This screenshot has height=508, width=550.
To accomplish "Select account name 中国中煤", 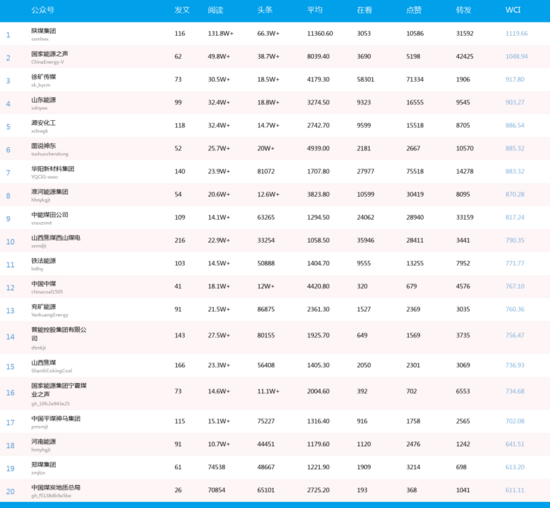I will (x=43, y=283).
